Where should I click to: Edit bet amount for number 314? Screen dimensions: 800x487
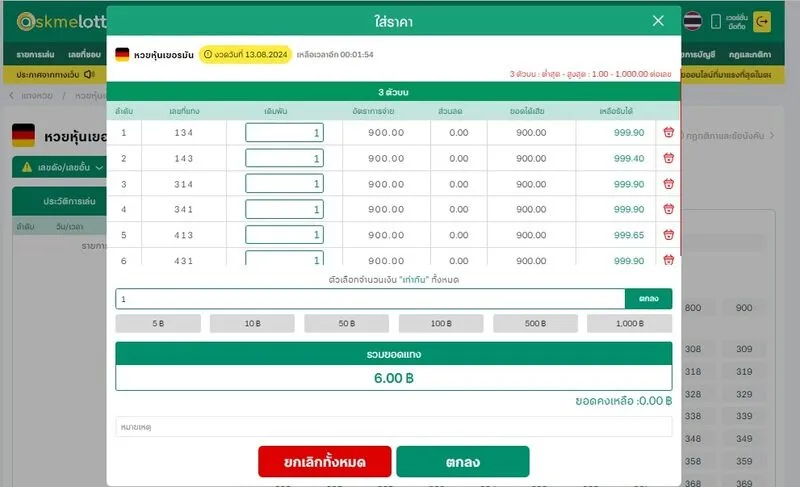[284, 184]
